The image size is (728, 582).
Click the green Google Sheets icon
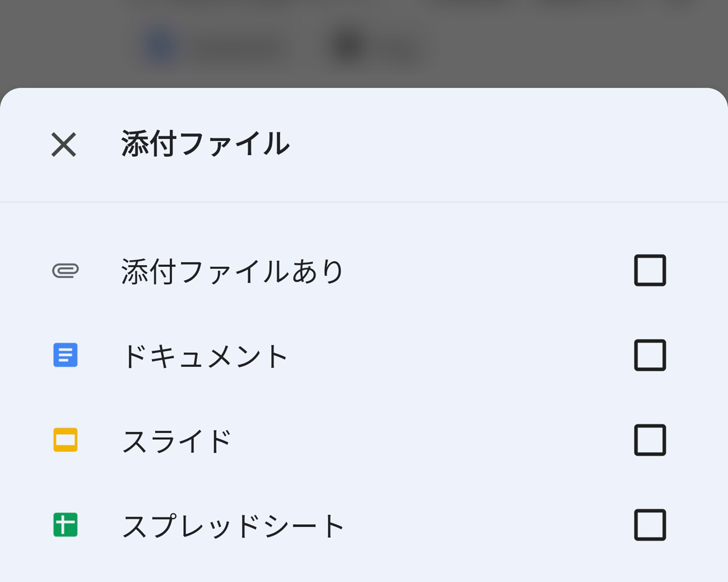[x=65, y=525]
